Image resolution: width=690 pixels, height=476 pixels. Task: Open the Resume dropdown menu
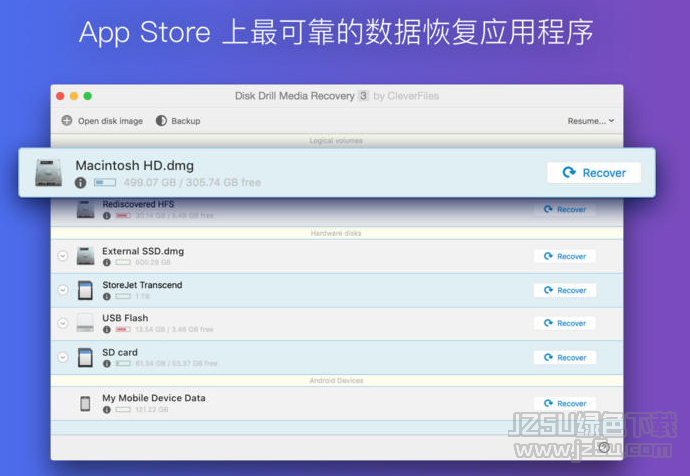click(591, 121)
